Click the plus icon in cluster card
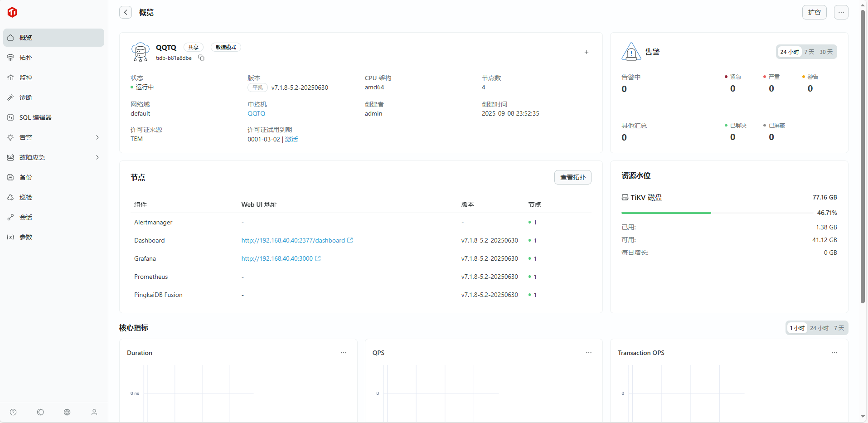The image size is (868, 423). click(586, 52)
